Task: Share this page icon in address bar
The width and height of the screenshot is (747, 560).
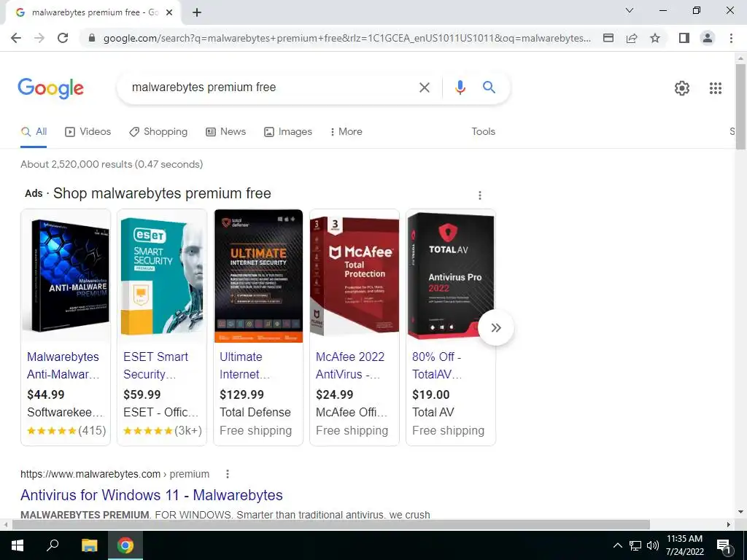Action: point(632,38)
